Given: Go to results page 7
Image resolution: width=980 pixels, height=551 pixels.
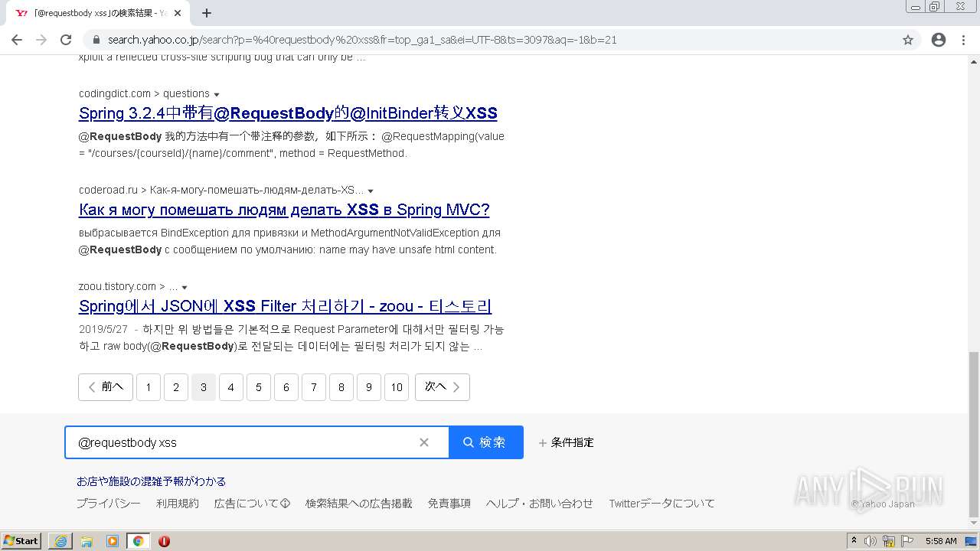Looking at the screenshot, I should coord(314,387).
